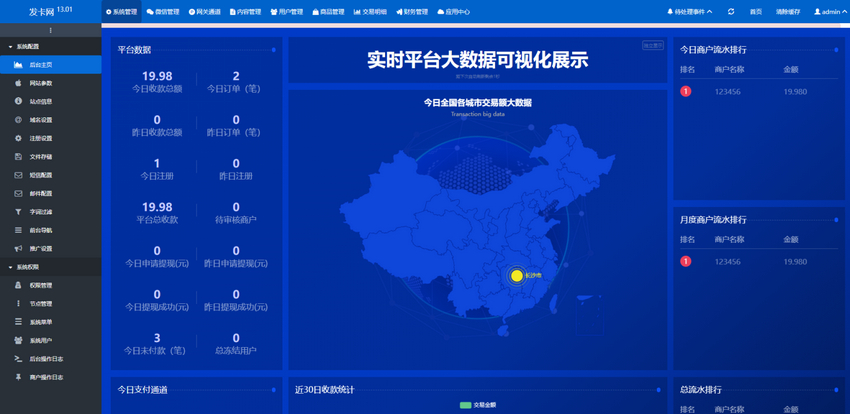Viewport: 850px width, 414px height.
Task: Click the 系统菜单 hamburger icon
Action: click(18, 322)
